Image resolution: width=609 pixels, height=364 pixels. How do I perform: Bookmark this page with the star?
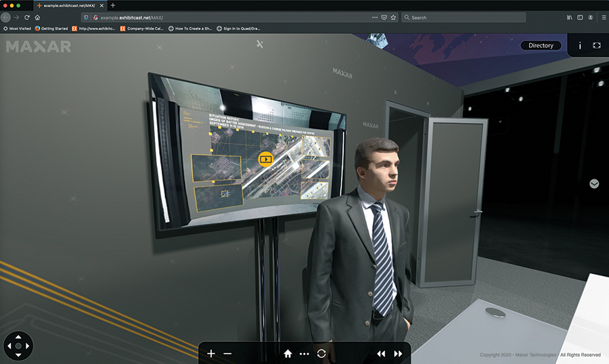pos(393,18)
